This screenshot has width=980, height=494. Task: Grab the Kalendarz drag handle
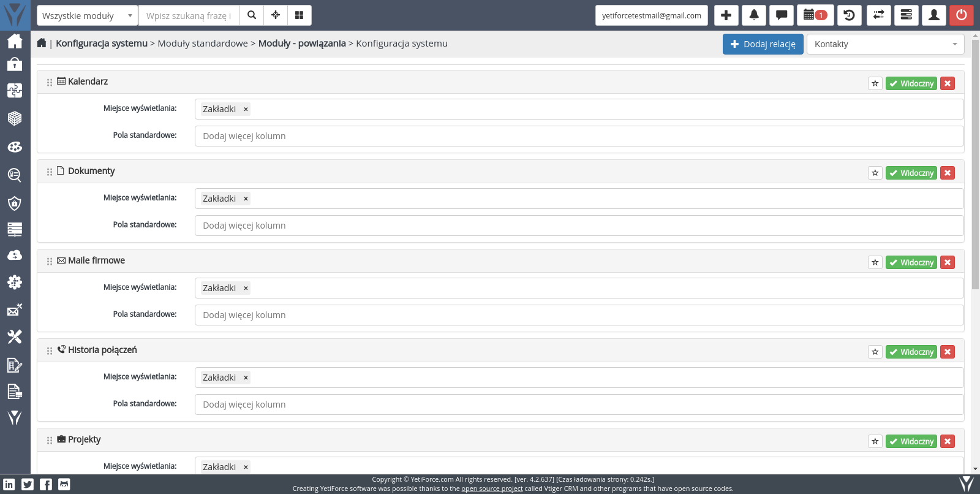[x=50, y=82]
